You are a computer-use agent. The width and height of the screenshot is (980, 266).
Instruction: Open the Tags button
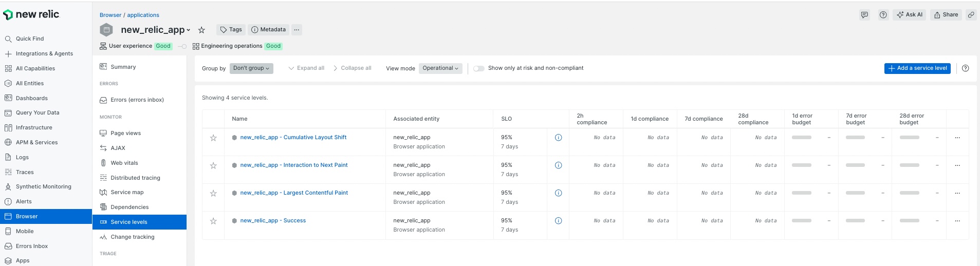coord(231,30)
